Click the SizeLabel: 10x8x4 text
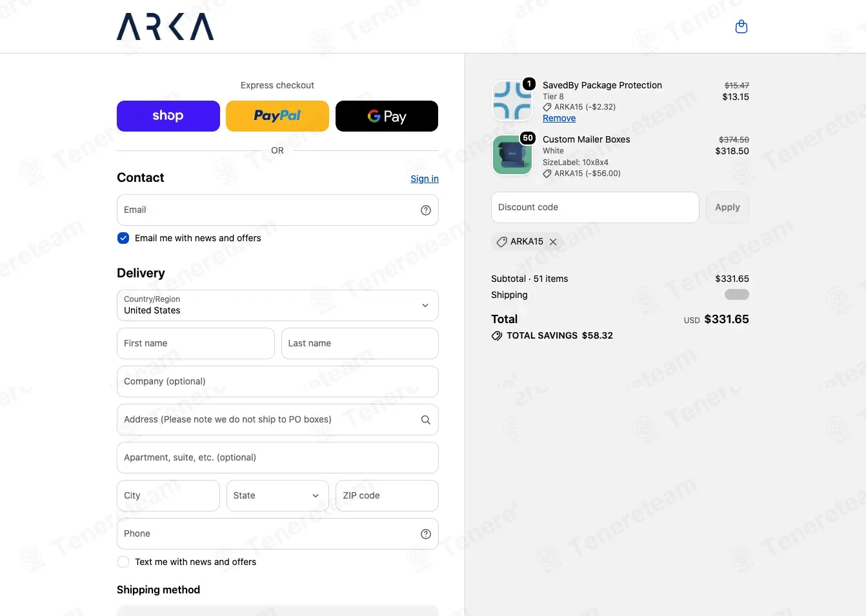Screen dimensions: 866x616 point(576,163)
